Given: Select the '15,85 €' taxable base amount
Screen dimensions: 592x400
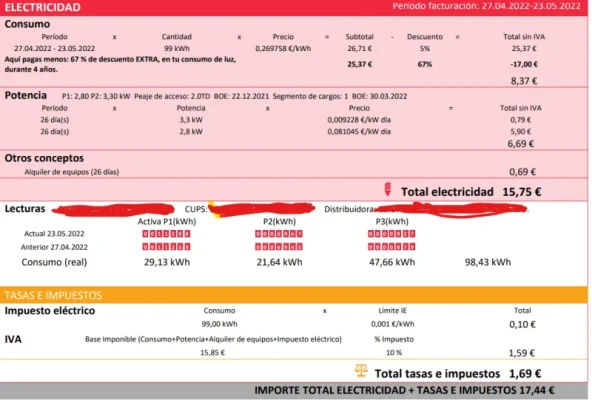Looking at the screenshot, I should coord(213,353).
